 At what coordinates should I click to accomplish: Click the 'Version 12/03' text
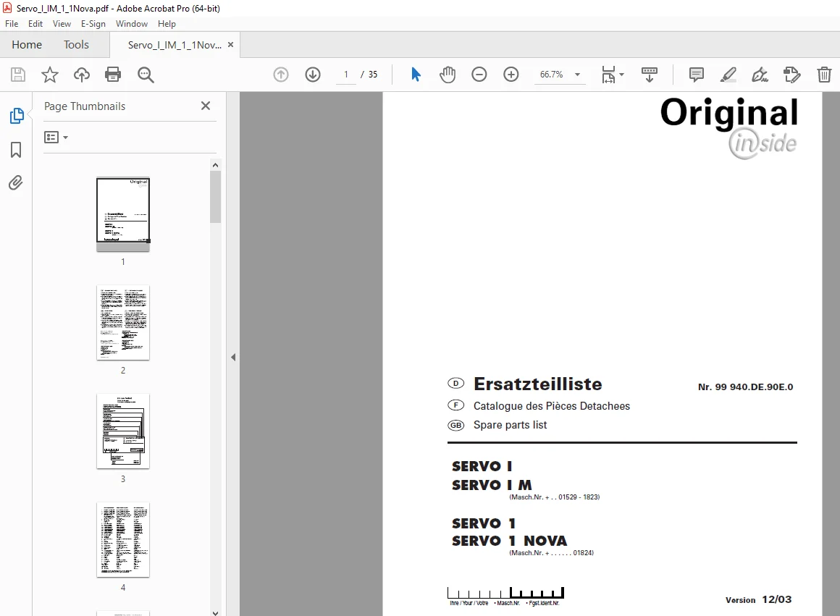click(759, 599)
